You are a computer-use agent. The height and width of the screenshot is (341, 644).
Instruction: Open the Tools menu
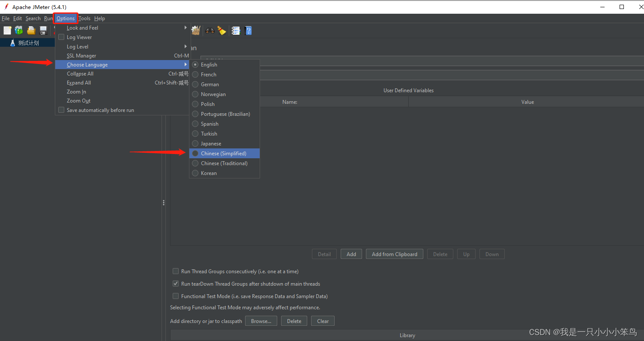84,18
